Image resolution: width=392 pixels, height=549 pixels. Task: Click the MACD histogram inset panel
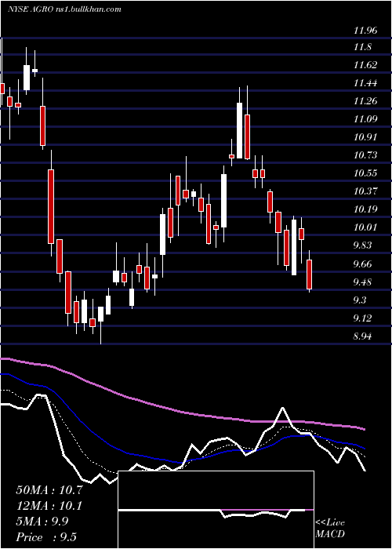pos(216,510)
